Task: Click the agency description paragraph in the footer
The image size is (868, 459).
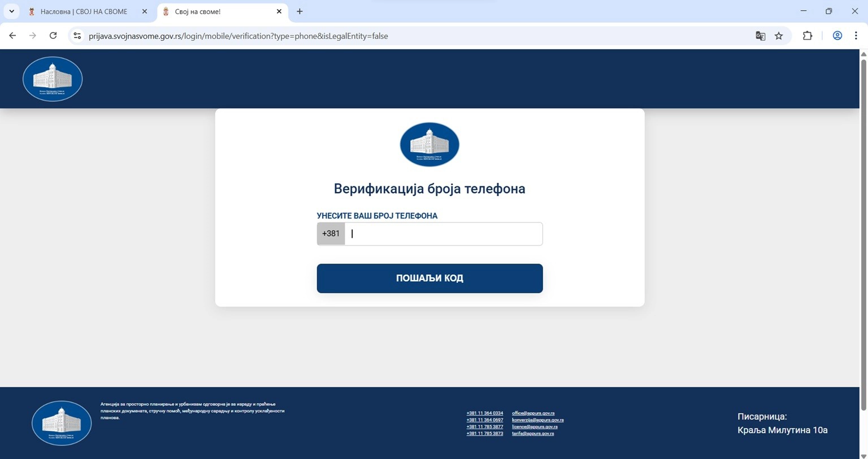Action: coord(192,411)
